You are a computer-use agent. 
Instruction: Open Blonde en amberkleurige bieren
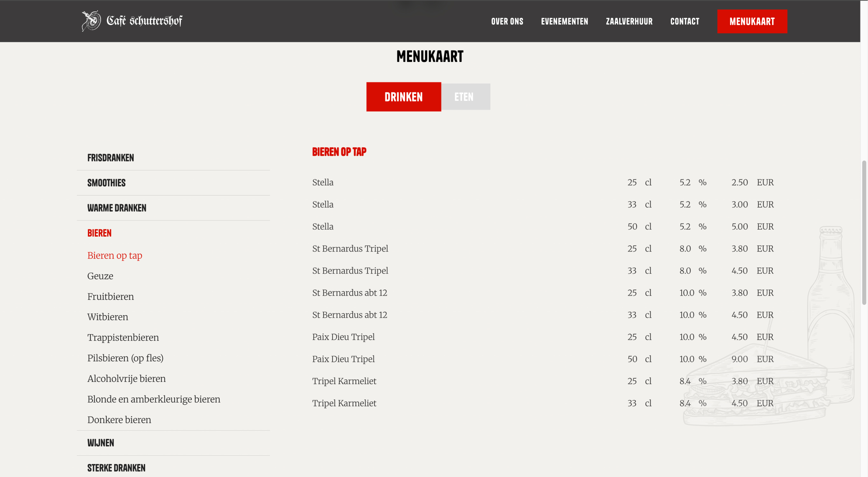[x=154, y=399]
